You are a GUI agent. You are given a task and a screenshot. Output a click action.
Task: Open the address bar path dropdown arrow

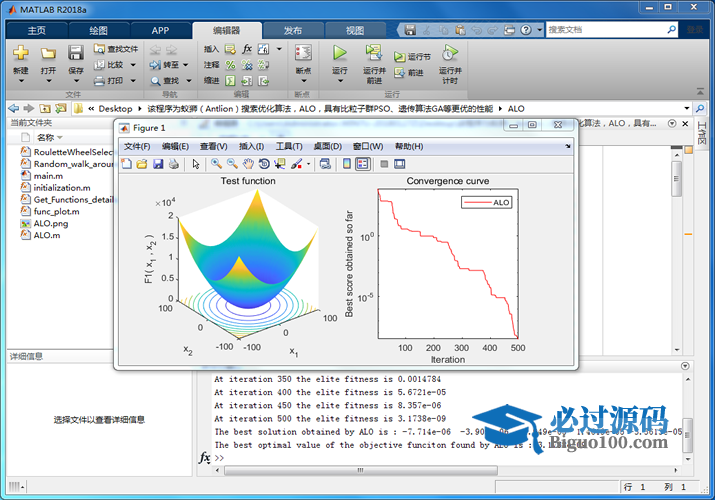coord(687,108)
